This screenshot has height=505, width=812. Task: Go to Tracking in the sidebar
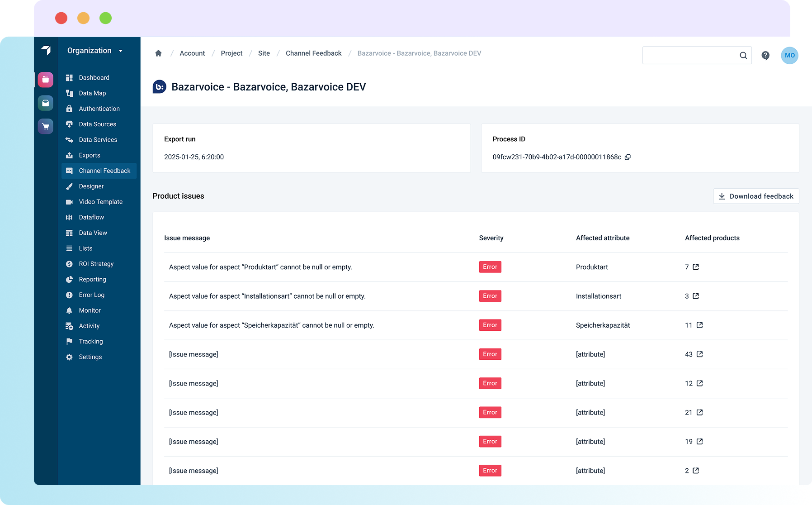click(99, 342)
